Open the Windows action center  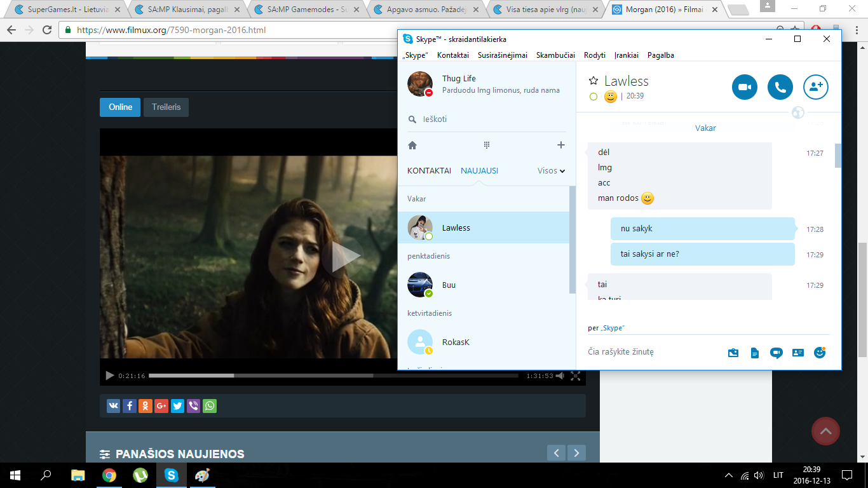point(847,475)
